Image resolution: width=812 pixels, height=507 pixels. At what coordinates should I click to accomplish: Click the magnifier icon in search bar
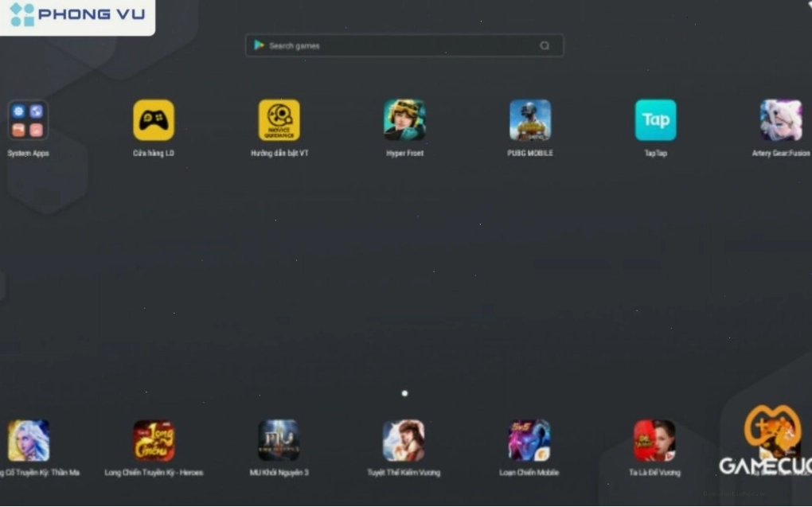(x=545, y=45)
